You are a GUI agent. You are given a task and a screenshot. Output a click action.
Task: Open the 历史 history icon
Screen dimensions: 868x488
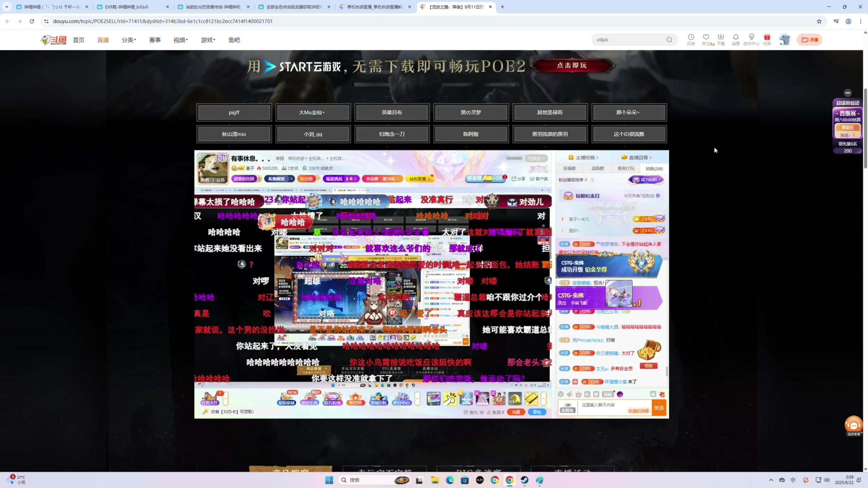click(x=691, y=39)
